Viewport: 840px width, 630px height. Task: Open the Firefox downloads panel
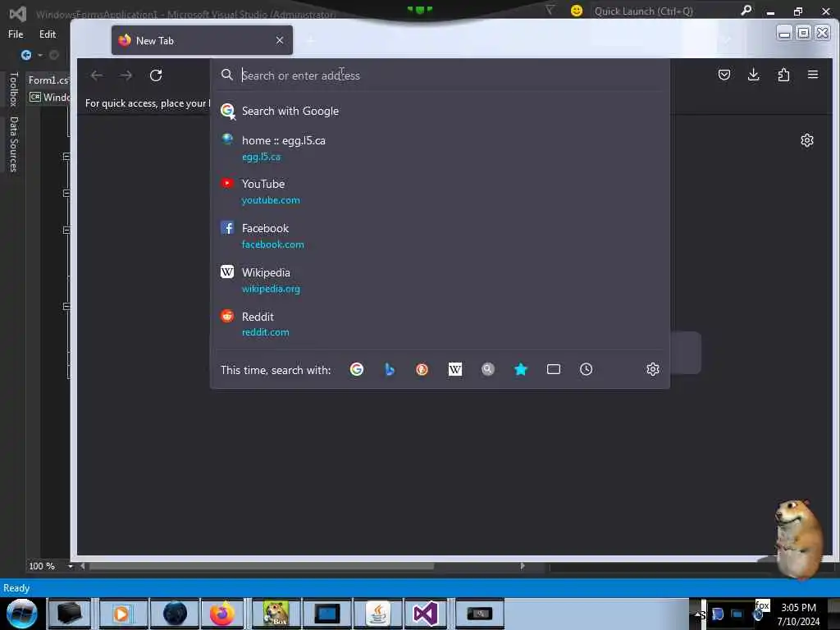(753, 75)
